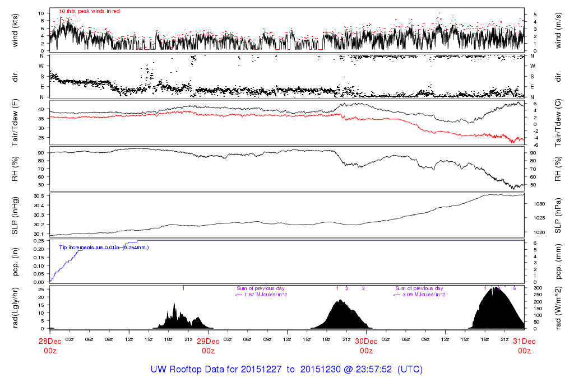Click the left 'RH (%)' axis label

point(16,169)
